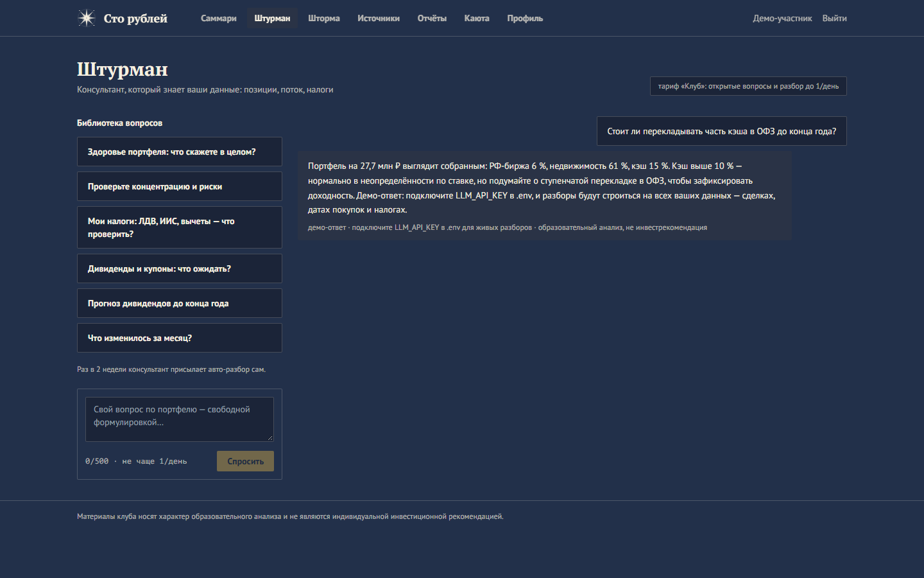Ask «Что изменилось за месяц?»

pyautogui.click(x=180, y=338)
